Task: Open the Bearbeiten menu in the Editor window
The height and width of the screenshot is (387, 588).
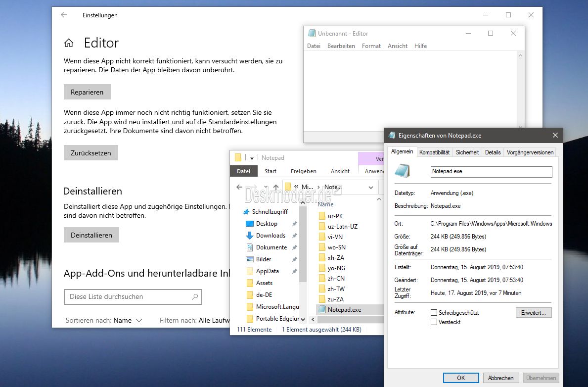Action: click(x=341, y=46)
